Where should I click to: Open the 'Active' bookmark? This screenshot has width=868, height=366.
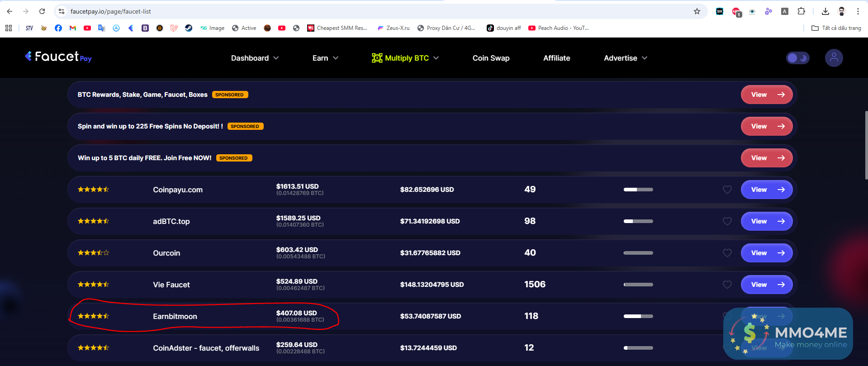tap(244, 28)
